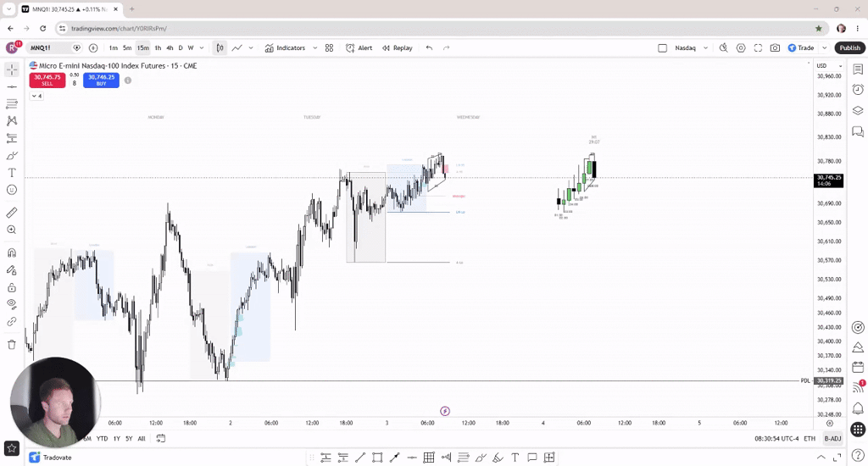Select the 5Y date range

129,438
